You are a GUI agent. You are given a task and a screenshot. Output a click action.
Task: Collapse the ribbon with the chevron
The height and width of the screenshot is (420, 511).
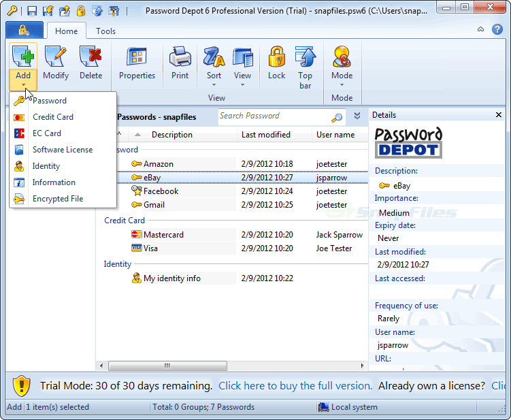click(480, 29)
